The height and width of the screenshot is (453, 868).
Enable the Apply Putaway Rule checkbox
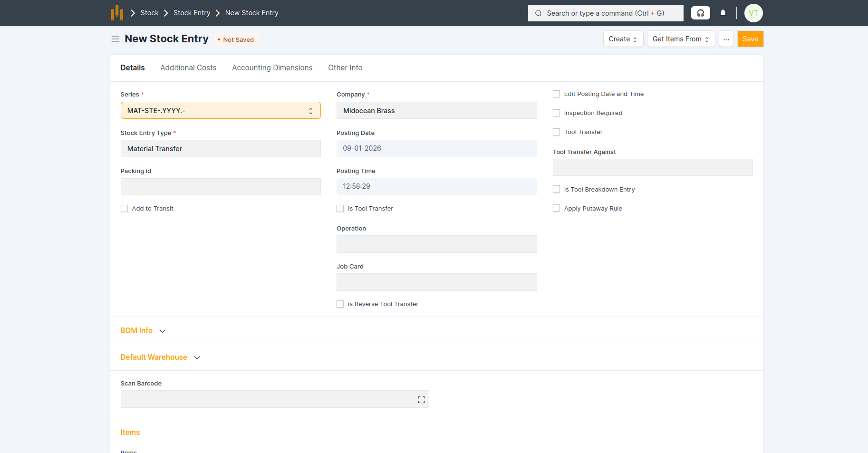[x=557, y=208]
